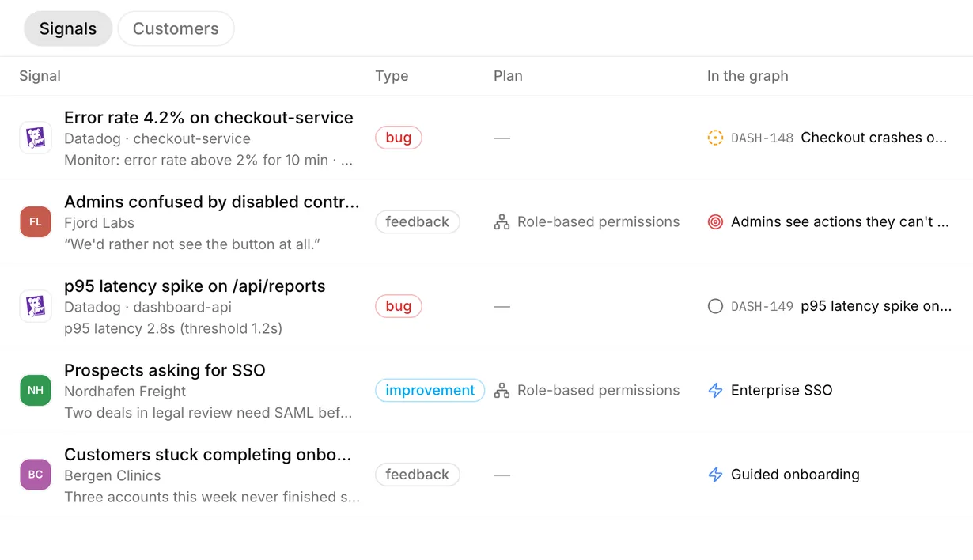Open the Guided onboarding graph item
Viewport: 973px width, 560px height.
coord(795,475)
